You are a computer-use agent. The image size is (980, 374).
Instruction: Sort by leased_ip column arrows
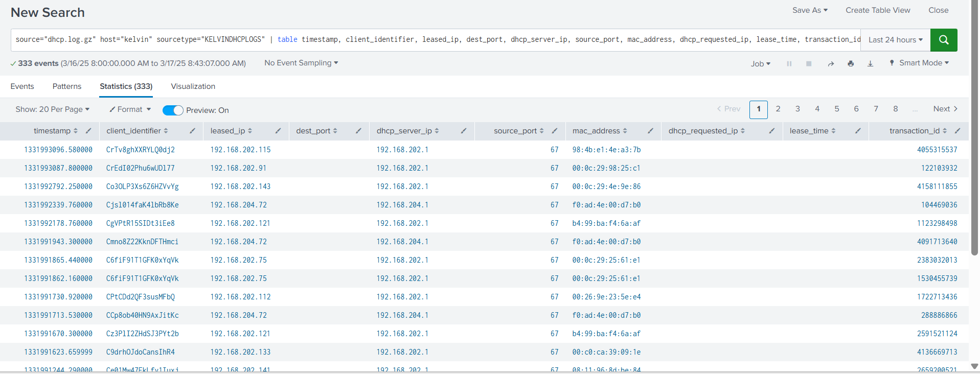pyautogui.click(x=250, y=131)
